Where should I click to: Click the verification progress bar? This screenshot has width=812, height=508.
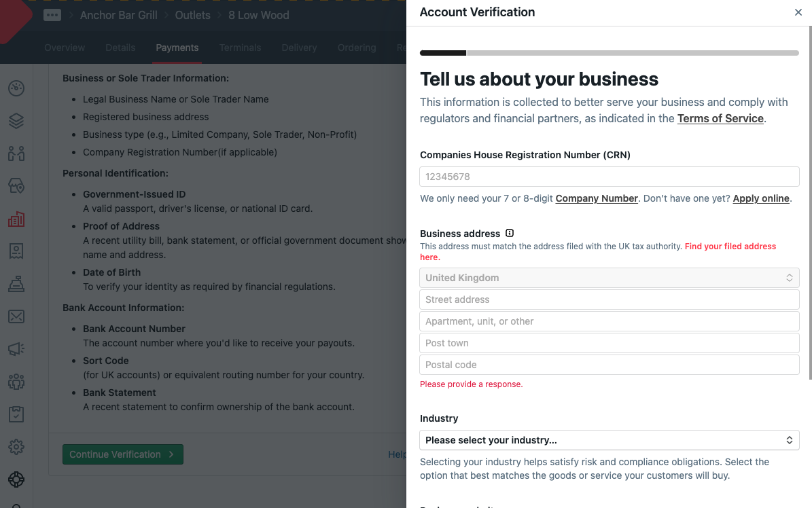tap(609, 53)
